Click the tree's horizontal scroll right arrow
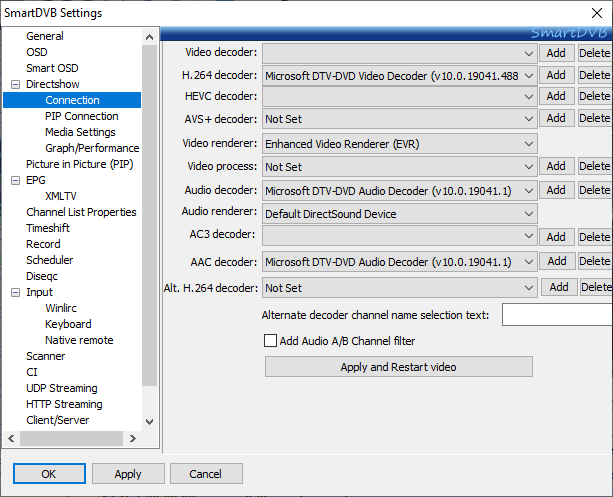 [x=133, y=439]
